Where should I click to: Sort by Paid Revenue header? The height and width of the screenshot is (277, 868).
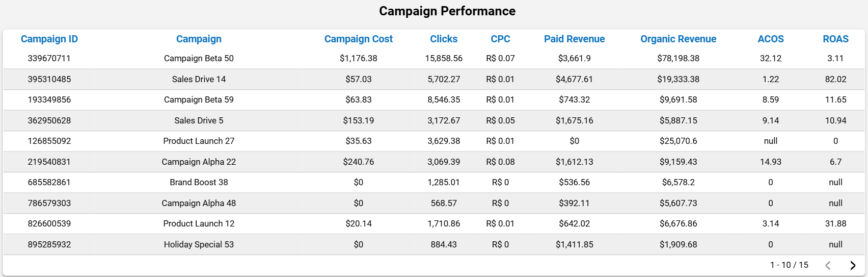(x=574, y=39)
